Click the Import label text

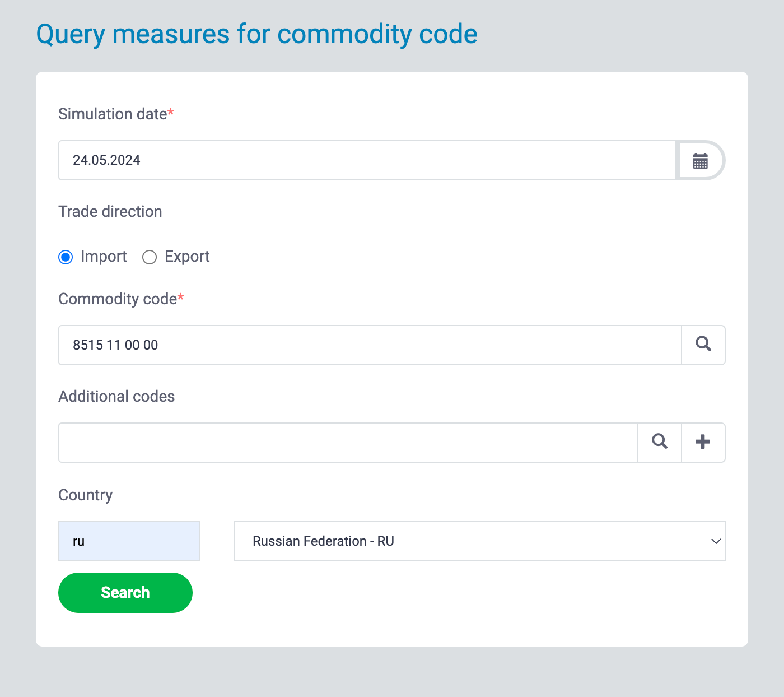(x=104, y=257)
